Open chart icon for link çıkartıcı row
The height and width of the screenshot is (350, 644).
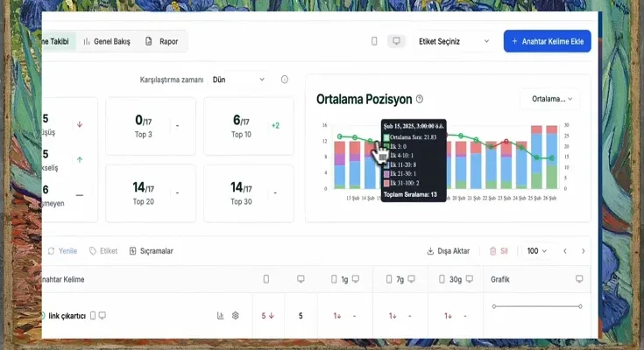coord(220,316)
